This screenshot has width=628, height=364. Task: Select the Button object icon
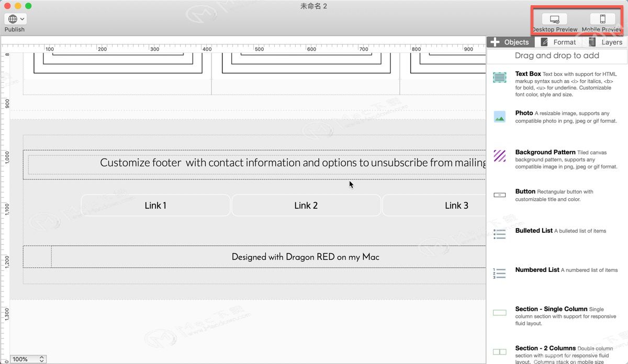tap(500, 195)
